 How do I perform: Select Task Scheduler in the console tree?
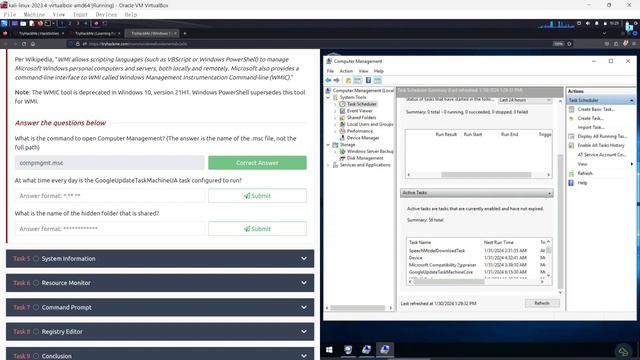click(x=362, y=104)
